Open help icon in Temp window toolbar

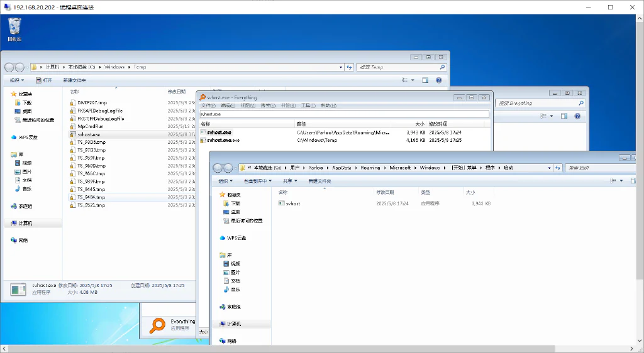click(438, 80)
